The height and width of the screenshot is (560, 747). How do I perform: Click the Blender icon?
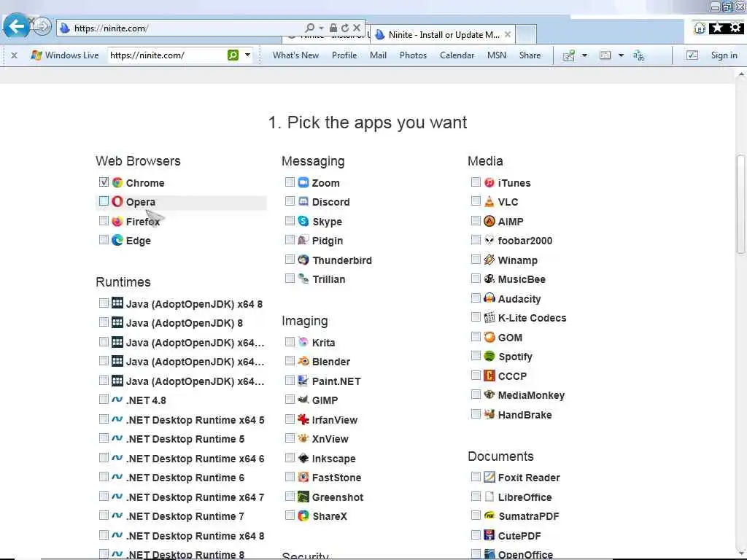(303, 362)
